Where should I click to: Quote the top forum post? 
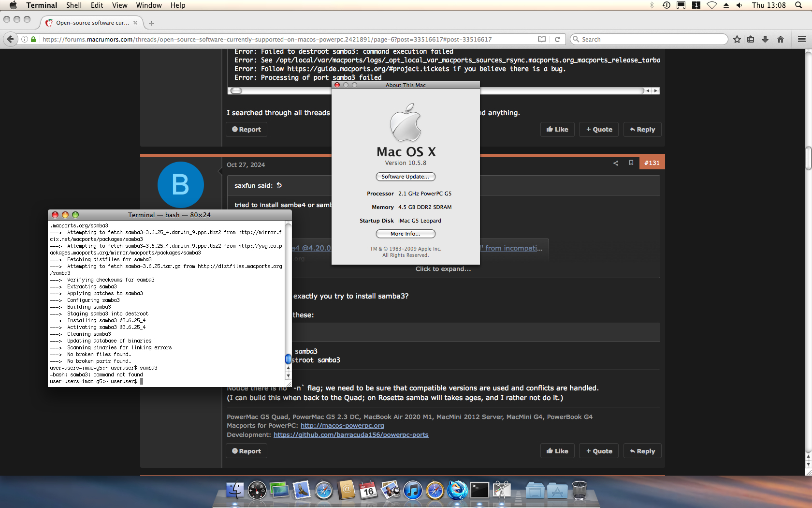pos(599,130)
